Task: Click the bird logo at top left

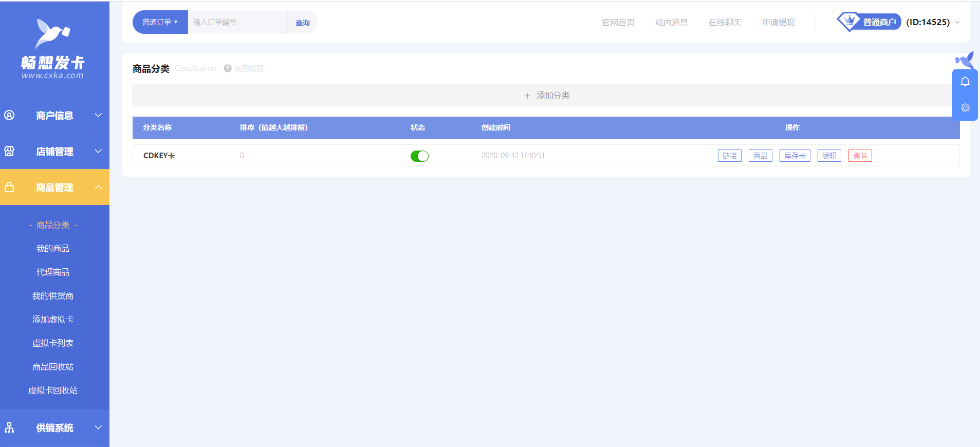Action: click(52, 34)
